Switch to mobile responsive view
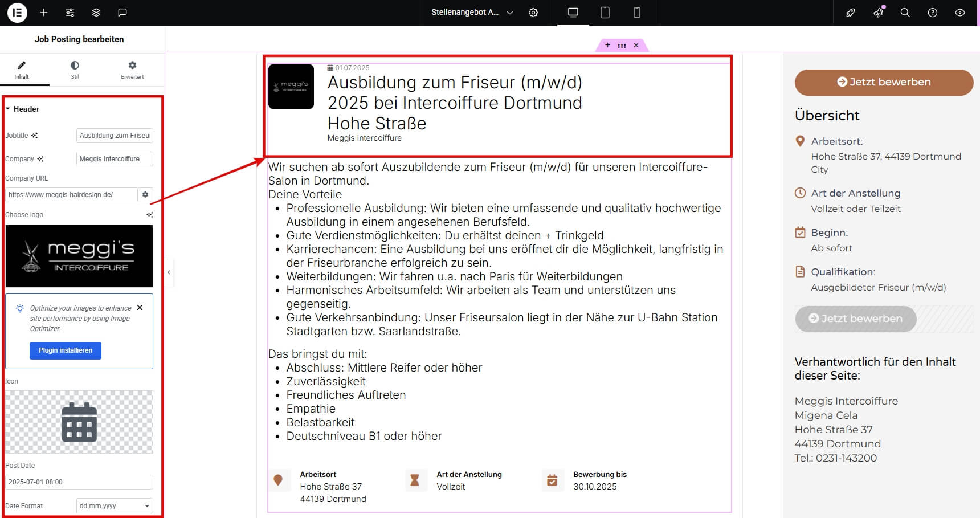Viewport: 980px width, 518px height. tap(636, 13)
